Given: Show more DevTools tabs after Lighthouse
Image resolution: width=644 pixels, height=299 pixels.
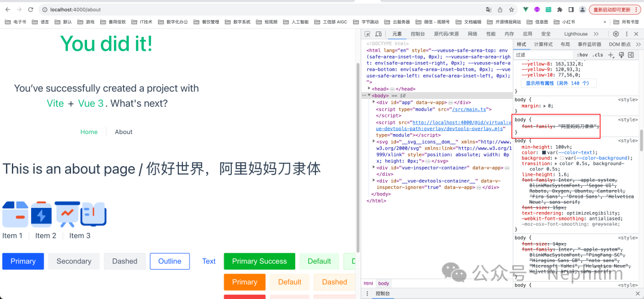Looking at the screenshot, I should [596, 34].
